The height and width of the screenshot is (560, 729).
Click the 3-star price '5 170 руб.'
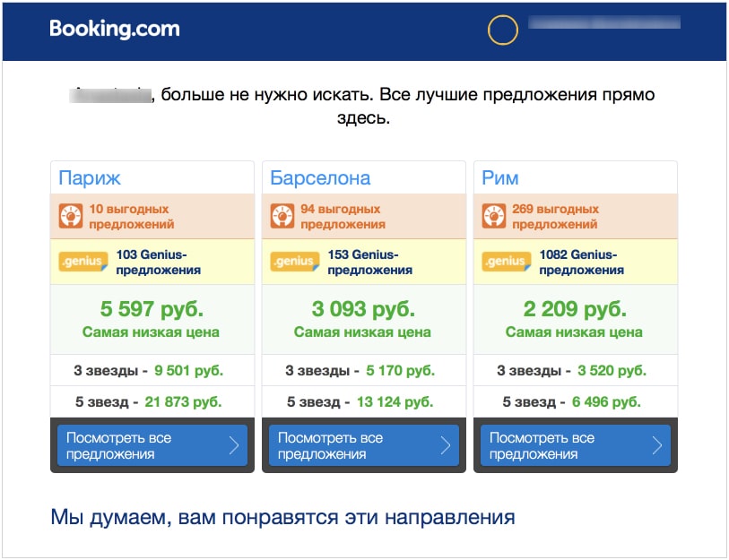click(400, 370)
